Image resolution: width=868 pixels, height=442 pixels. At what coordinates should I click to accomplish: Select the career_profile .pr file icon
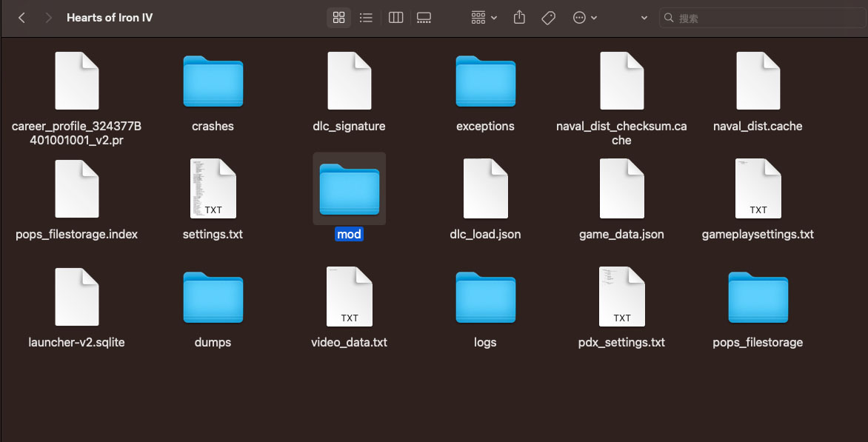pos(77,81)
